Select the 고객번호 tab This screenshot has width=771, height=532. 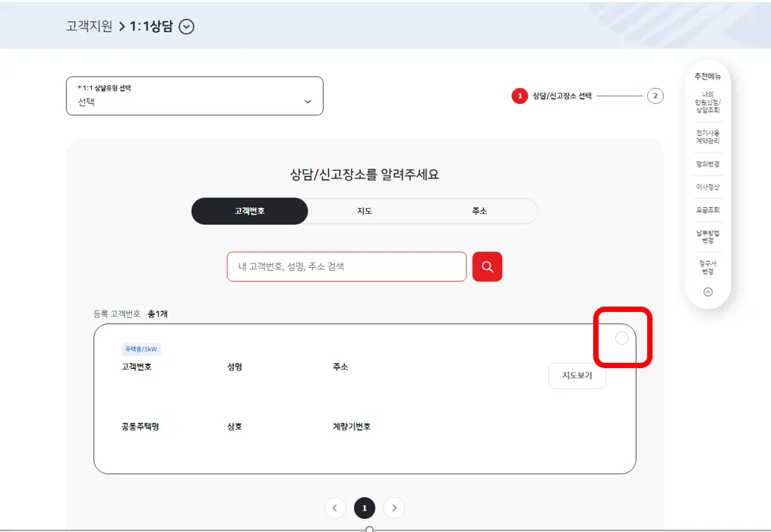249,211
